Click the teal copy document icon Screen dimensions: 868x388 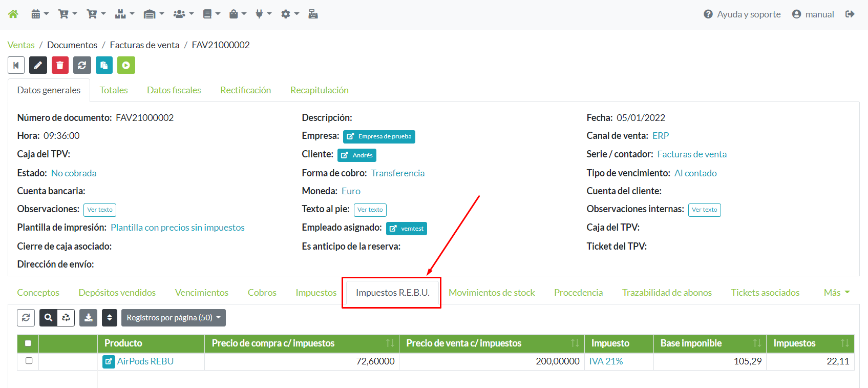click(x=104, y=65)
